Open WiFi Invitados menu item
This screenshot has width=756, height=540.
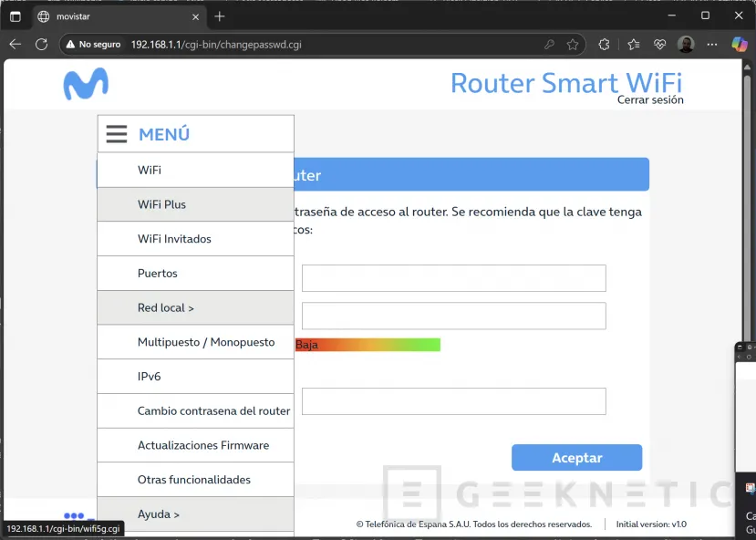click(196, 239)
